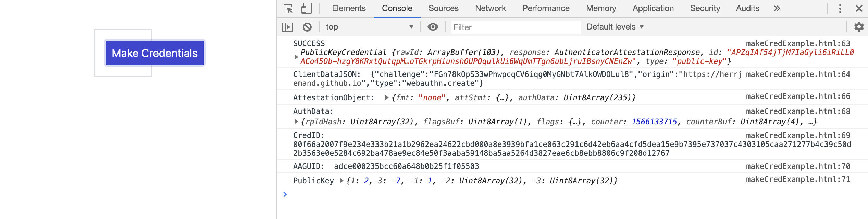Image resolution: width=868 pixels, height=219 pixels.
Task: Toggle live expression eye icon
Action: coord(433,27)
